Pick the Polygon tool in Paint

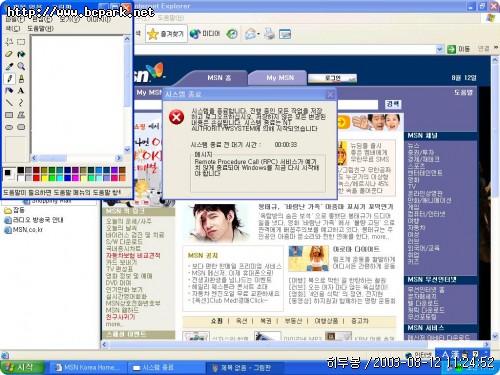(x=21, y=115)
